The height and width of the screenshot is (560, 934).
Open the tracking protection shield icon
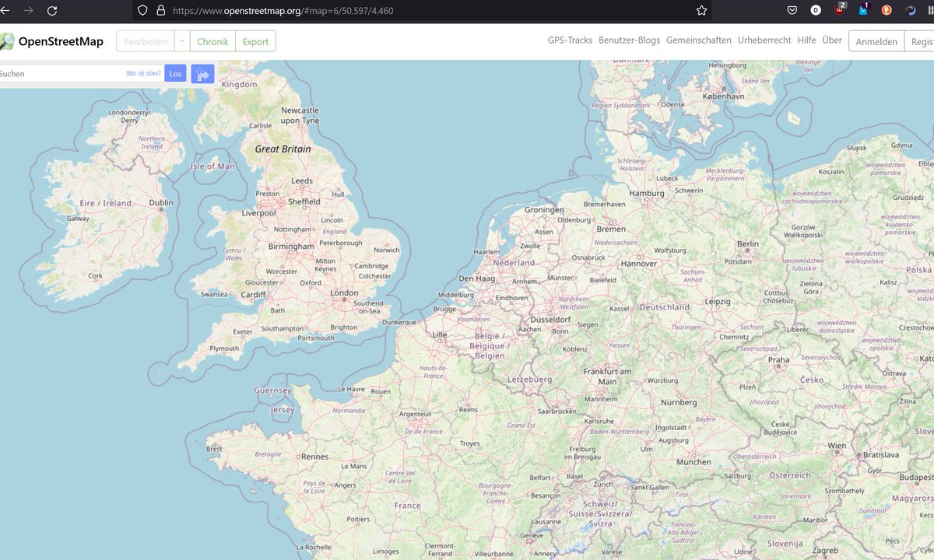point(142,10)
